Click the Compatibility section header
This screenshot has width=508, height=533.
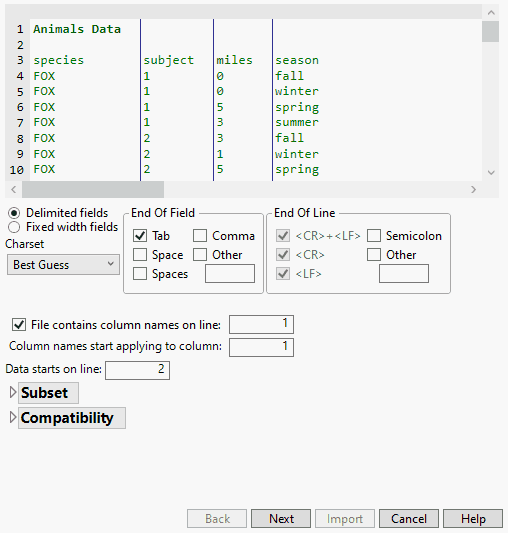pyautogui.click(x=72, y=418)
